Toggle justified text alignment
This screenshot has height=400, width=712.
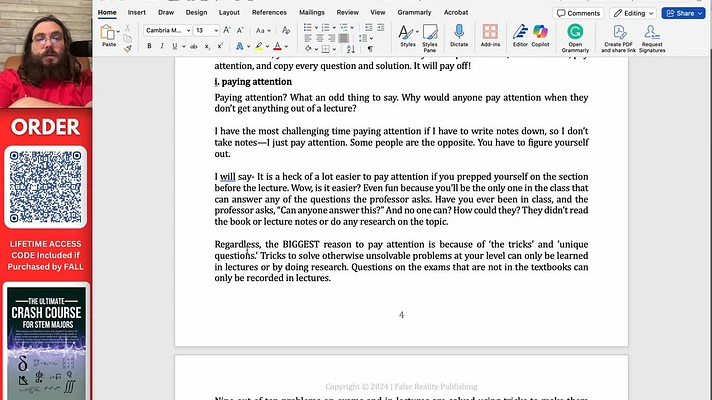click(x=344, y=38)
